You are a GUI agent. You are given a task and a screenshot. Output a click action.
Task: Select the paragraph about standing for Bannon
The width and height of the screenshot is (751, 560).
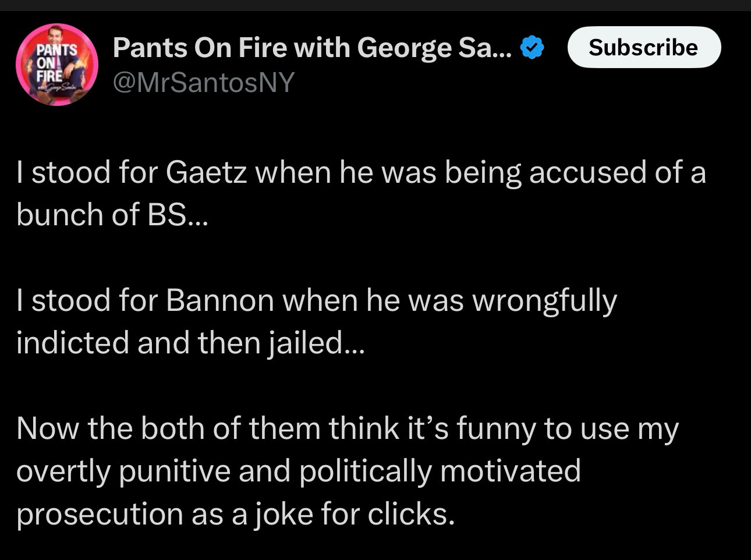pyautogui.click(x=317, y=321)
